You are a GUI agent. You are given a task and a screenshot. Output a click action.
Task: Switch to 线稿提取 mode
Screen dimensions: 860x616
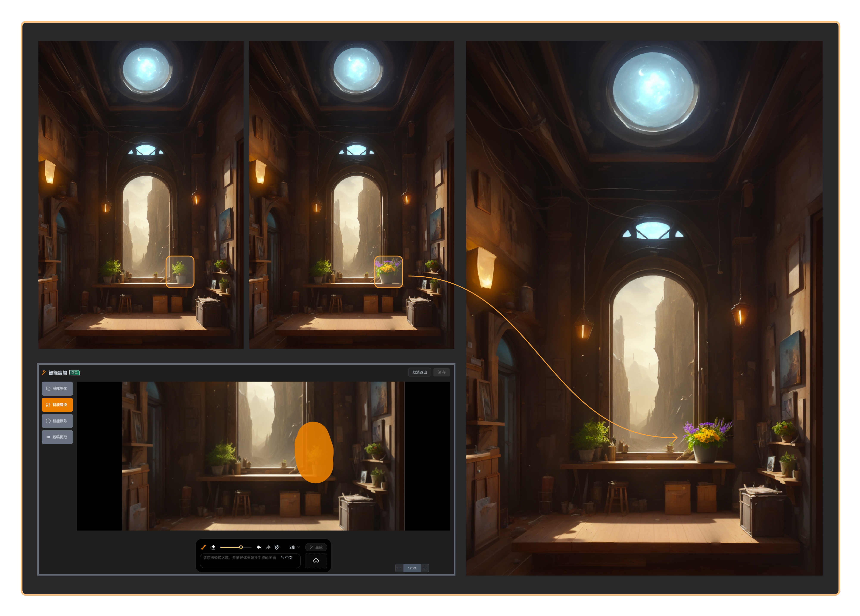click(x=57, y=437)
